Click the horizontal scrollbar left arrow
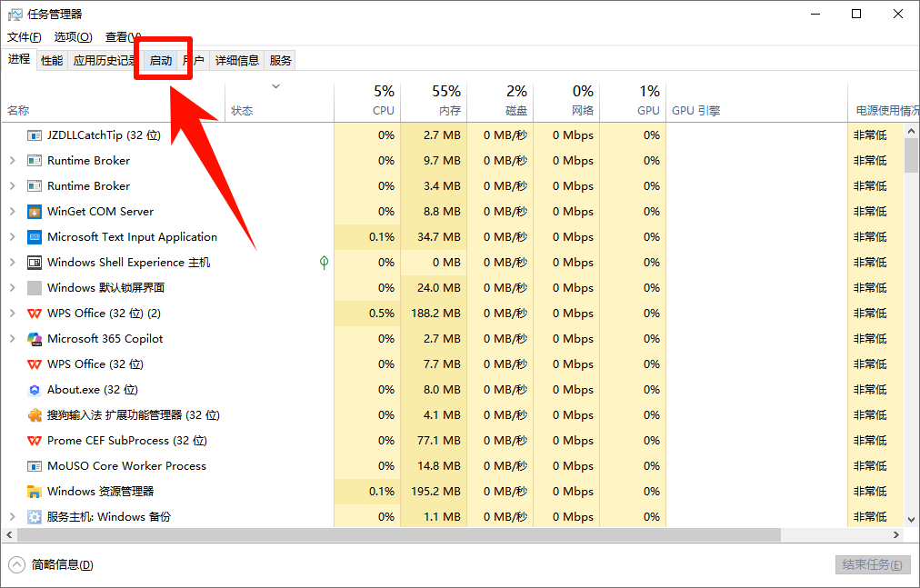The width and height of the screenshot is (920, 588). (x=9, y=534)
